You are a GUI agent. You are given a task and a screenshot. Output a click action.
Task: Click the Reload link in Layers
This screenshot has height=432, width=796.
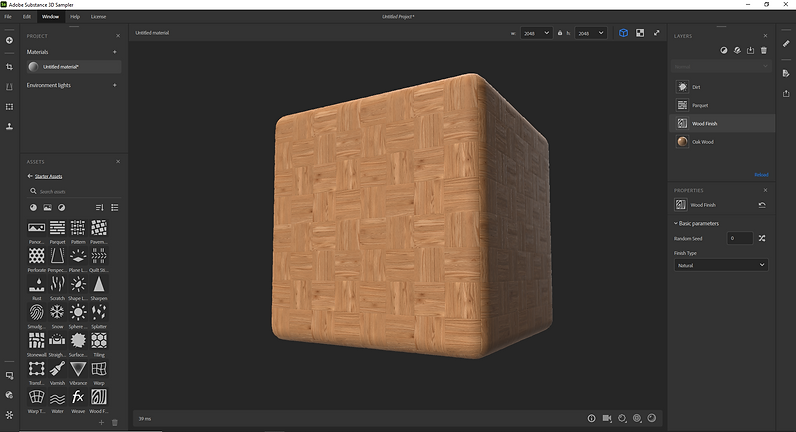761,175
